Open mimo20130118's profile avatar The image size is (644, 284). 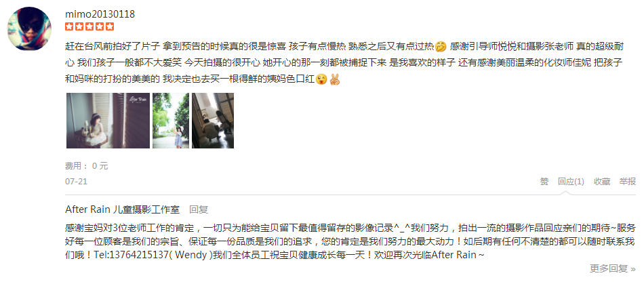[x=30, y=28]
